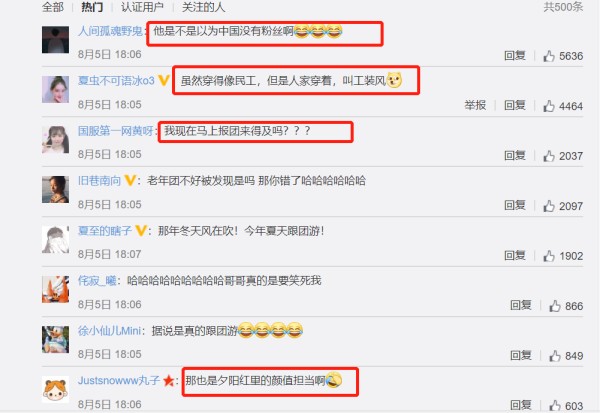This screenshot has height=413, width=600.
Task: Like the comment with 5636 likes
Action: point(549,56)
